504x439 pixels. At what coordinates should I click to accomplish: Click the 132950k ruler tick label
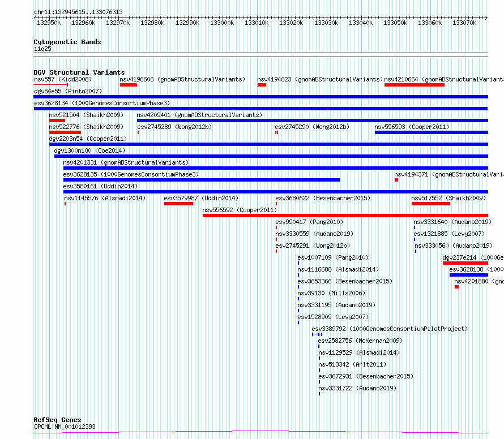(49, 23)
